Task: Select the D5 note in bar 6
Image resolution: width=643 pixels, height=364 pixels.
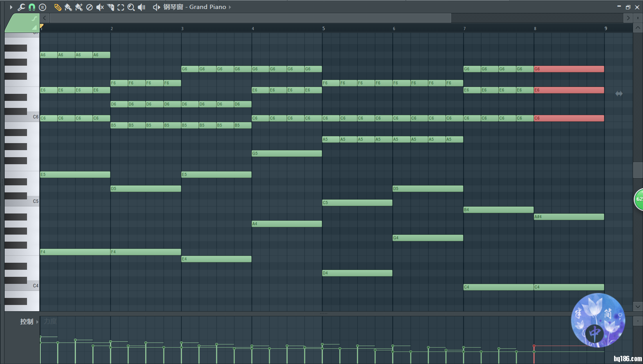Action: (x=428, y=188)
